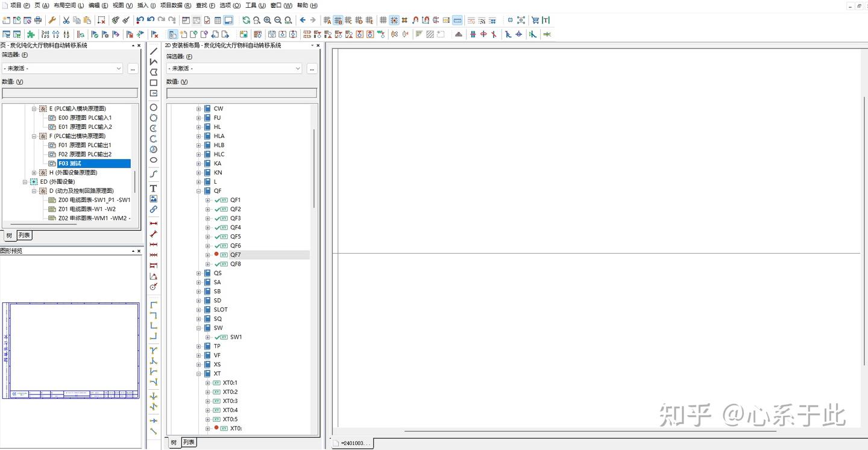Select the Circle drawing tool
This screenshot has height=450, width=868.
pyautogui.click(x=154, y=107)
